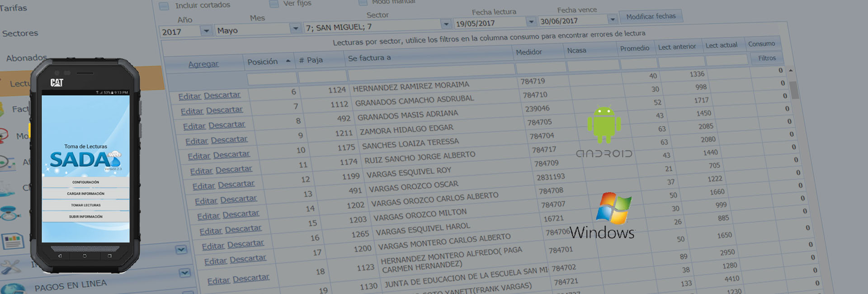Image resolution: width=868 pixels, height=294 pixels.
Task: Open the Fecha vence date dropdown
Action: pos(613,19)
